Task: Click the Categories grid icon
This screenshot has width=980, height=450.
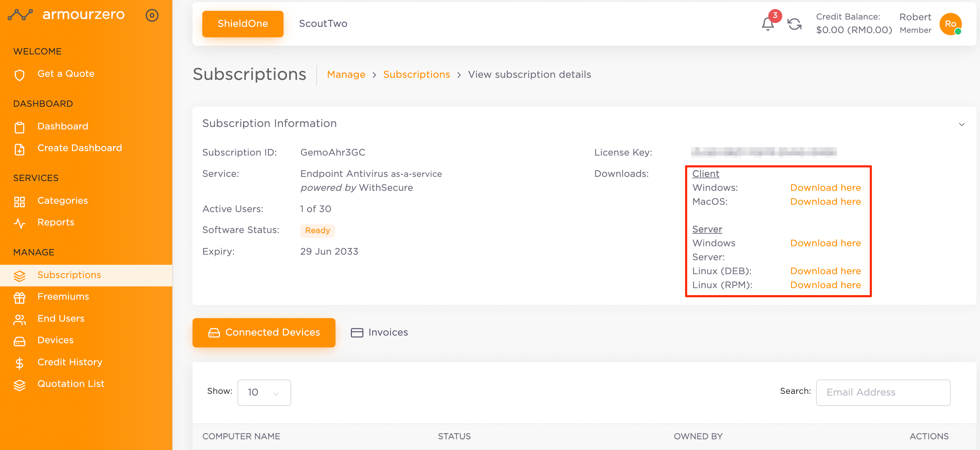Action: 20,201
